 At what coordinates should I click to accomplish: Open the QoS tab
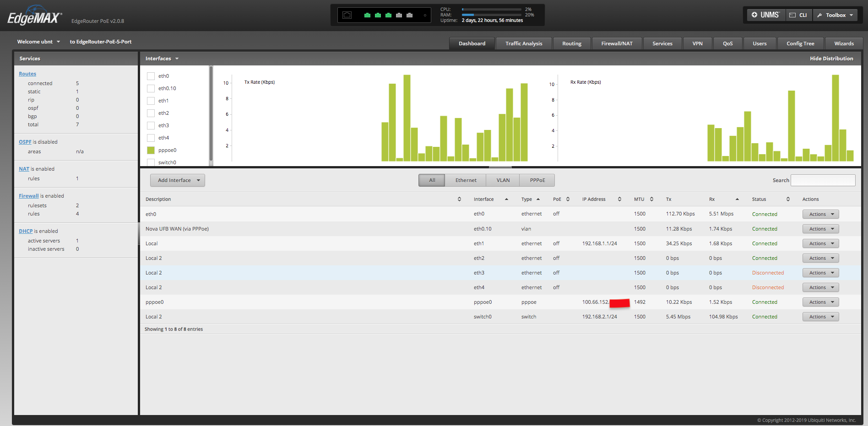(728, 43)
